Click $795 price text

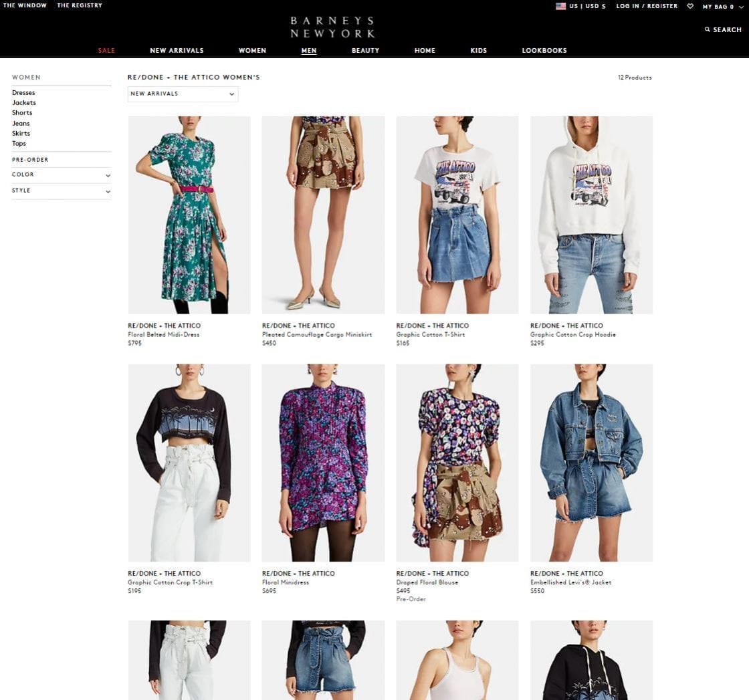(x=134, y=343)
